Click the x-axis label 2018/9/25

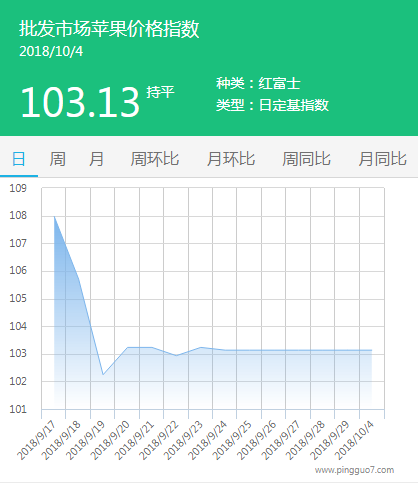pyautogui.click(x=232, y=441)
